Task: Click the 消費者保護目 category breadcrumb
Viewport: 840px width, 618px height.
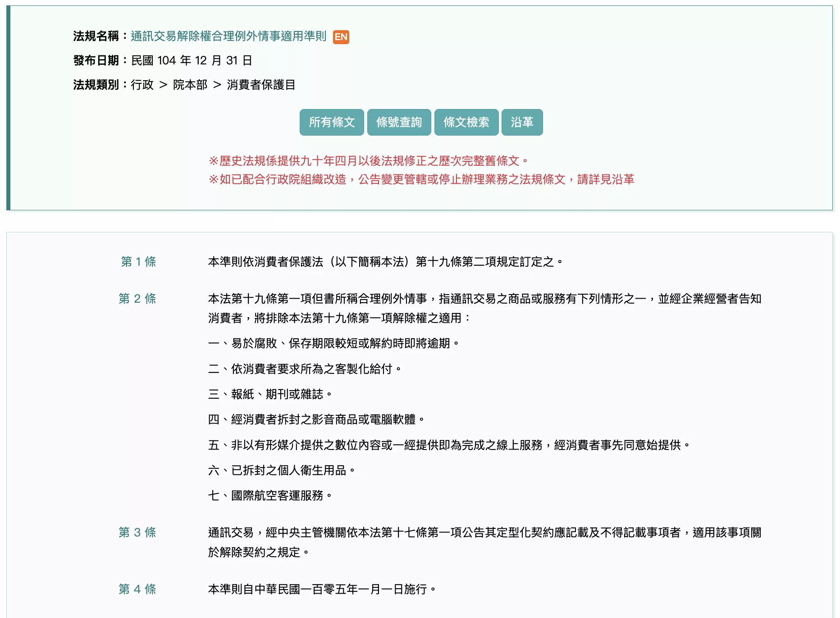Action: [261, 85]
